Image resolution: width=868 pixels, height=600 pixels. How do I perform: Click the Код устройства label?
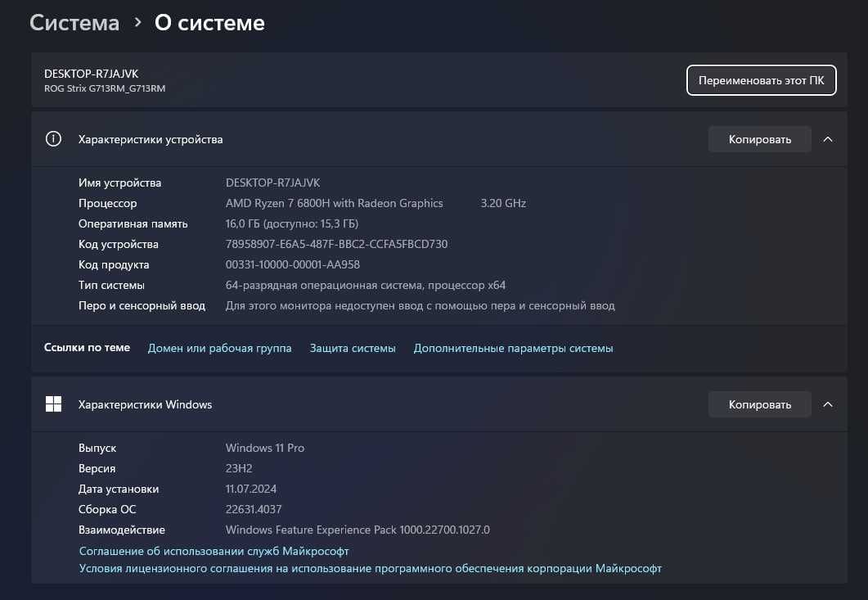[x=119, y=244]
